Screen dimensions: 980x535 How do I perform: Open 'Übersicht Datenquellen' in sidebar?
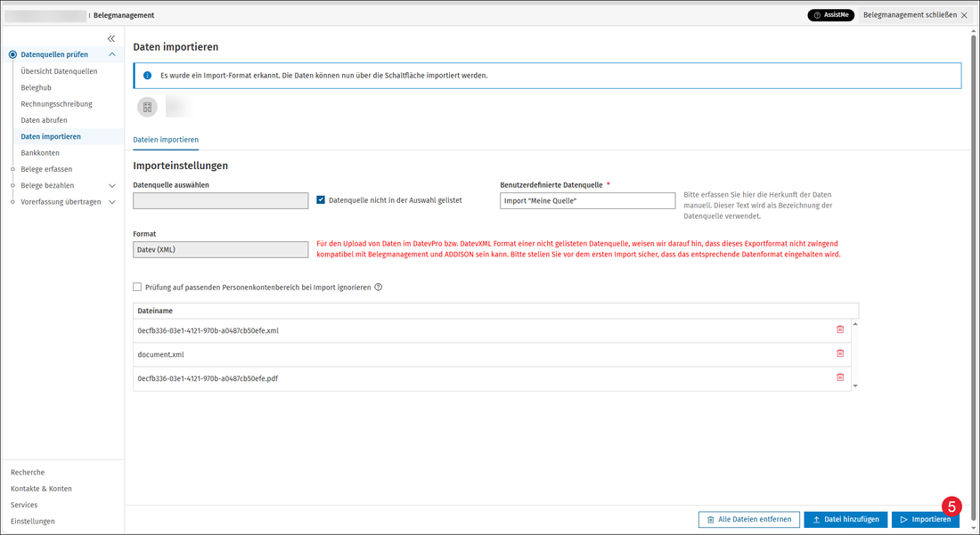59,71
